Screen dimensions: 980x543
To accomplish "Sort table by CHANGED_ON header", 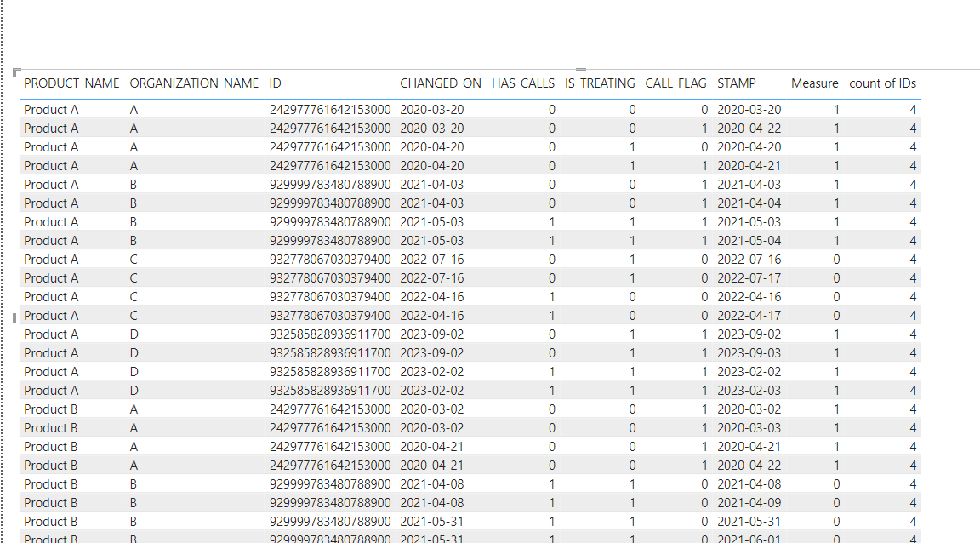I will point(441,83).
